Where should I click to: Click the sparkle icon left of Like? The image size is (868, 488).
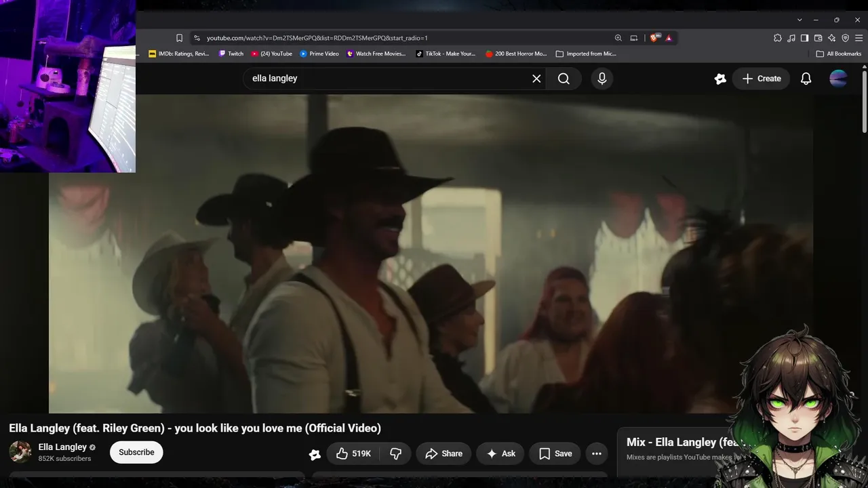(315, 454)
